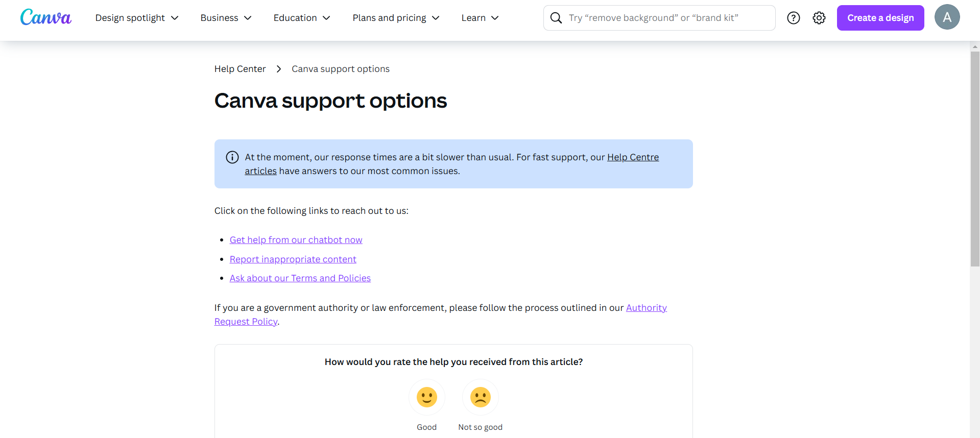Open Ask about our Terms and Policies
Screen dimensions: 980x438
click(x=300, y=278)
